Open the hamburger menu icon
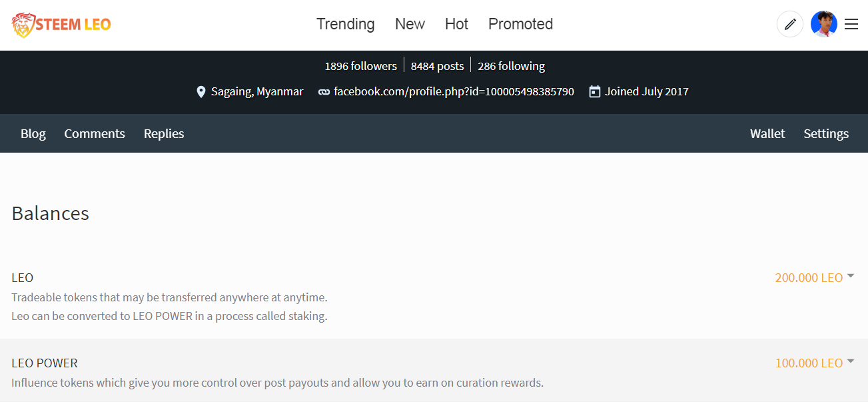 (851, 25)
